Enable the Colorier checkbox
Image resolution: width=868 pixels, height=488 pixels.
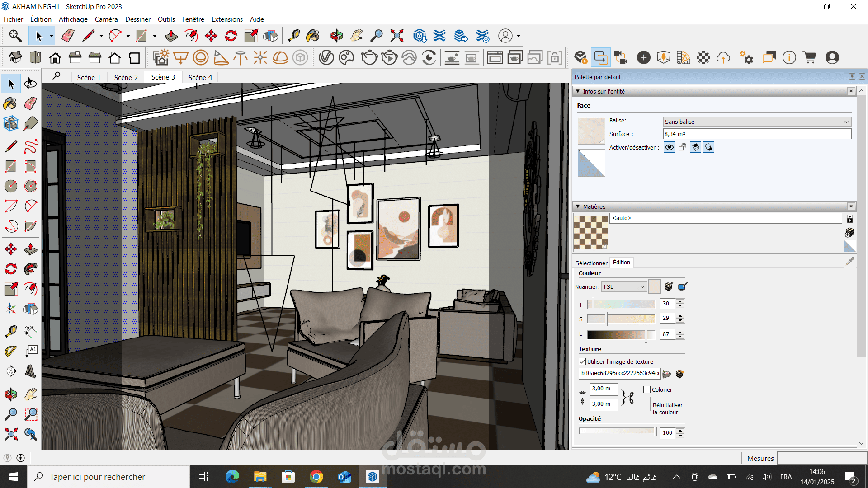point(646,389)
